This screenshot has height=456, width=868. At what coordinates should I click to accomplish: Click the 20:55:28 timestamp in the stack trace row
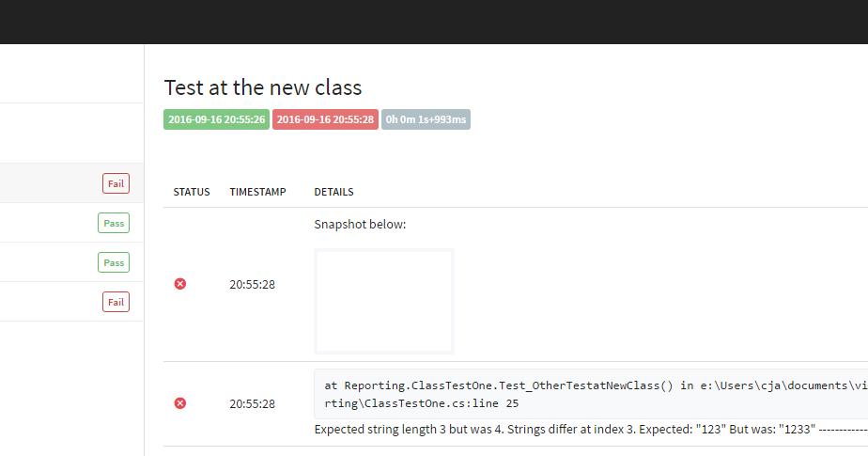pyautogui.click(x=252, y=403)
